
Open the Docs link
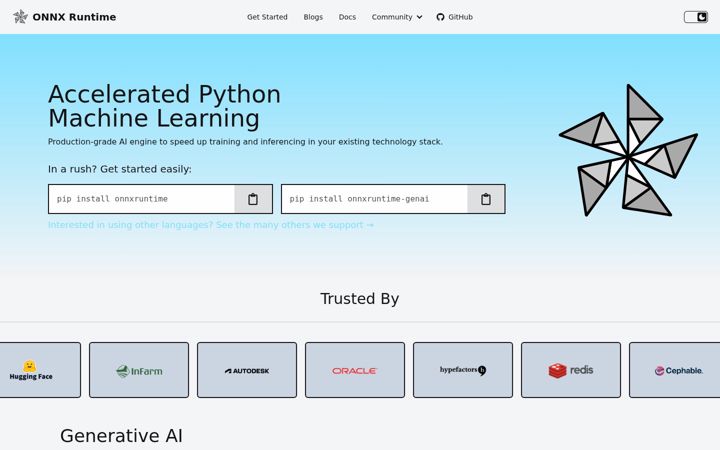click(347, 17)
